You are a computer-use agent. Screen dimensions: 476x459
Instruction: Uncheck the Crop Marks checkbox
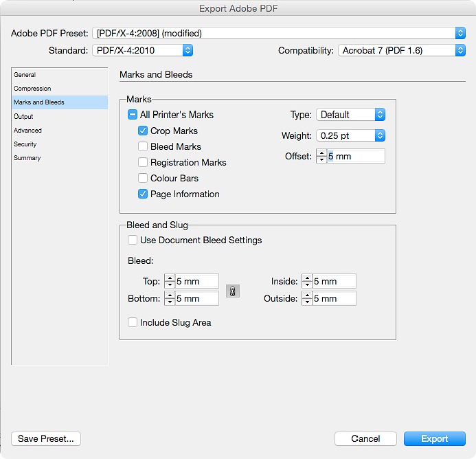coord(143,131)
